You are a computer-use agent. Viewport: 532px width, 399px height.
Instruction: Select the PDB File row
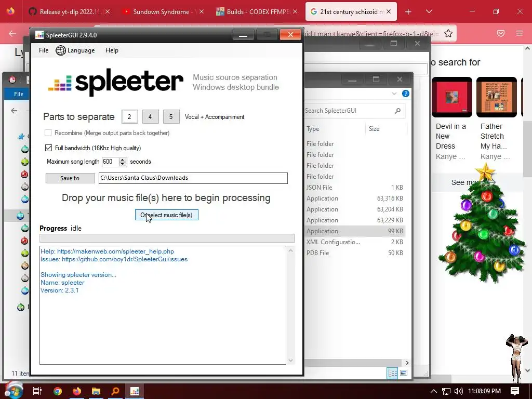click(x=355, y=253)
